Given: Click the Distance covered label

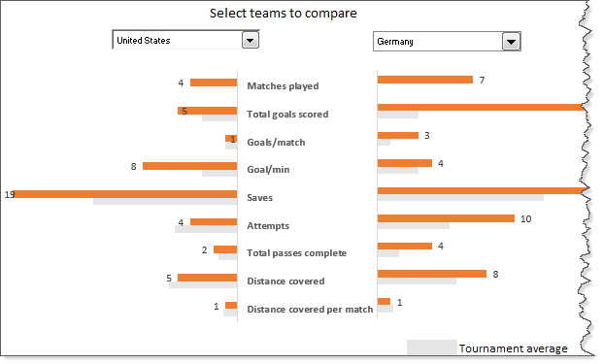Looking at the screenshot, I should click(x=285, y=281).
